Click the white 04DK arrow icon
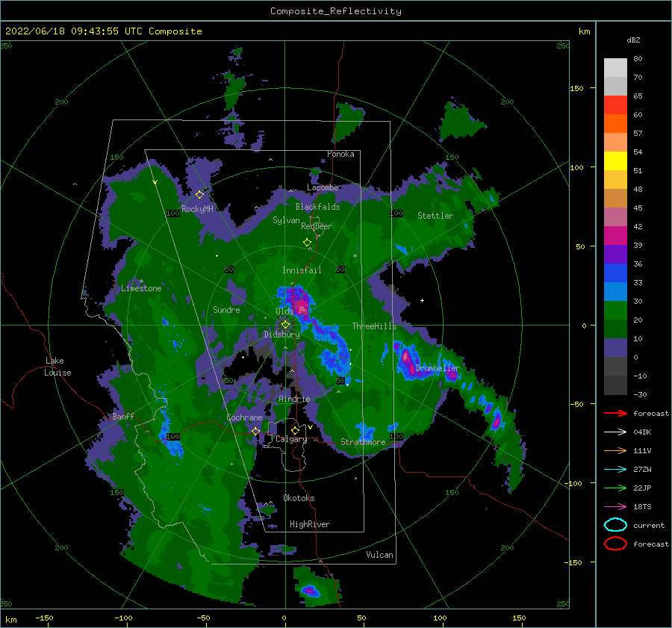The image size is (672, 628). pyautogui.click(x=615, y=432)
